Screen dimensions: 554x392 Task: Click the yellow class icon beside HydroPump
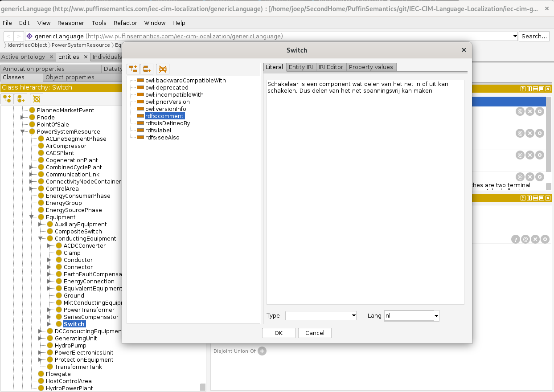(50, 346)
